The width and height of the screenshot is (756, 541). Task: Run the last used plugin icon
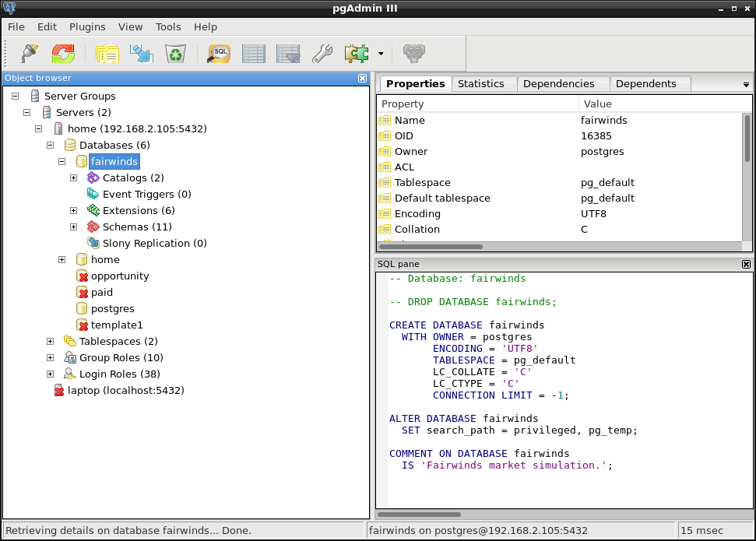point(357,53)
